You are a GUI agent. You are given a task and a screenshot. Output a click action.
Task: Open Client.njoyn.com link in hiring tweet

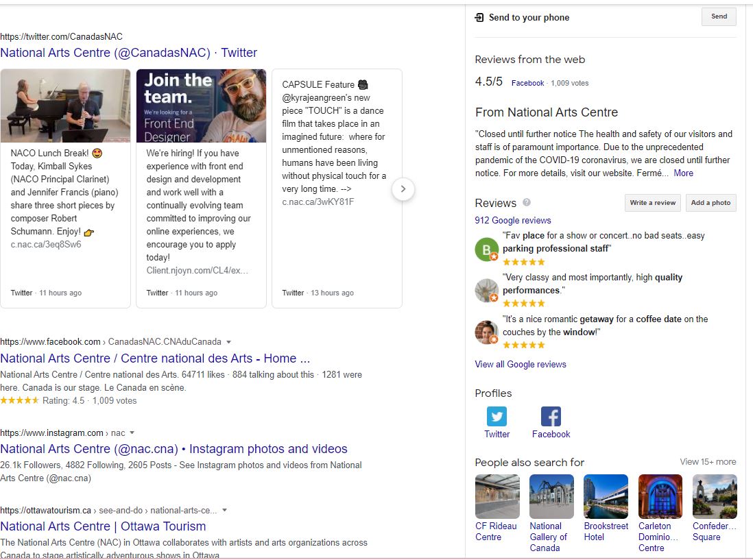coord(197,271)
